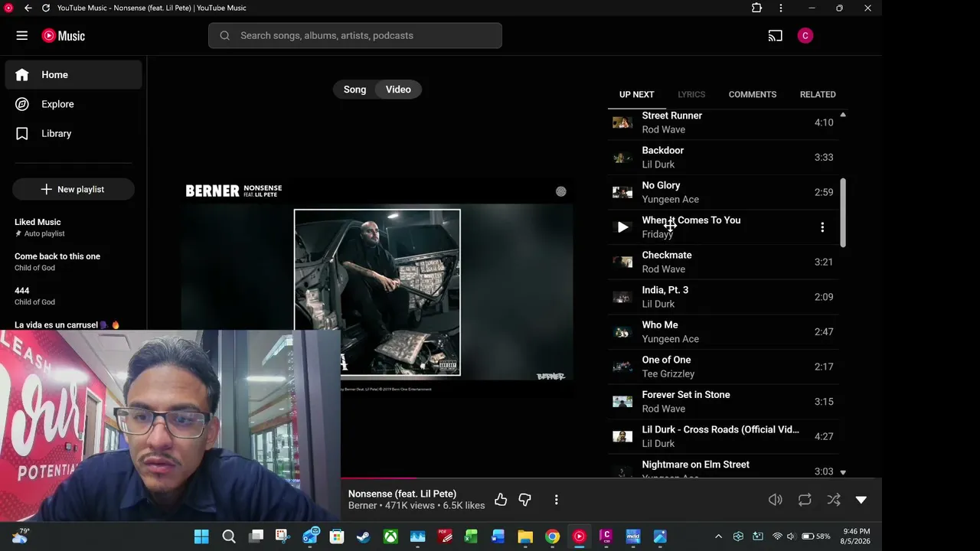Play One of One by Tee Grizzley
This screenshot has width=980, height=551.
click(724, 367)
